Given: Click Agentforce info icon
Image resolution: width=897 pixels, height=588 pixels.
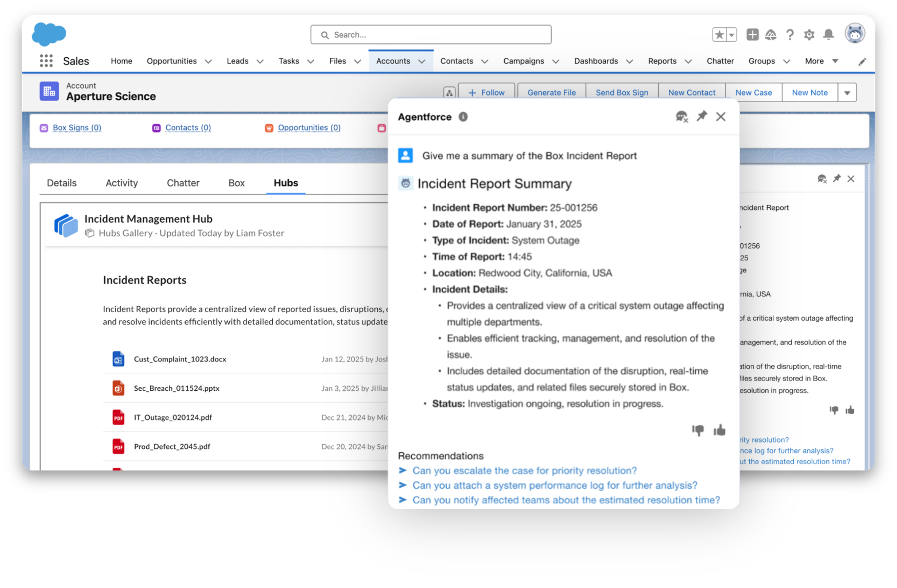Looking at the screenshot, I should [x=463, y=117].
